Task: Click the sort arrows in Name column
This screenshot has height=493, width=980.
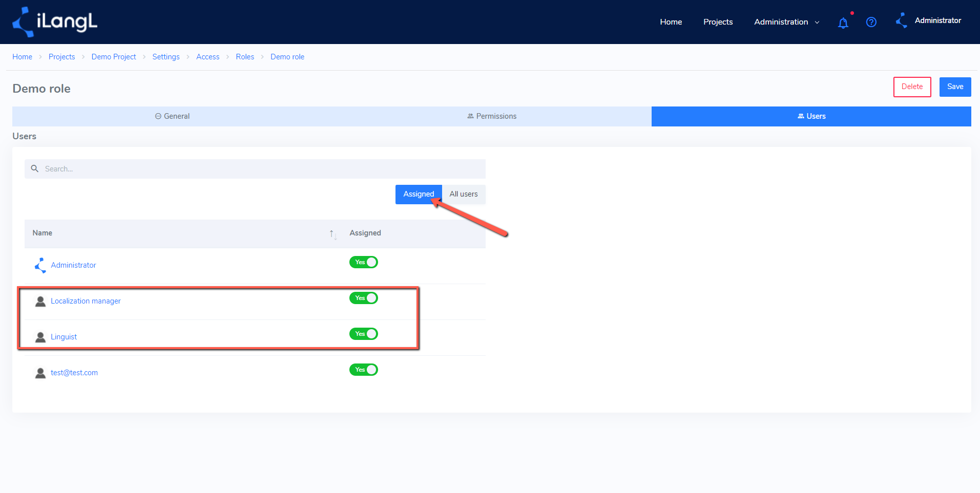Action: 333,234
